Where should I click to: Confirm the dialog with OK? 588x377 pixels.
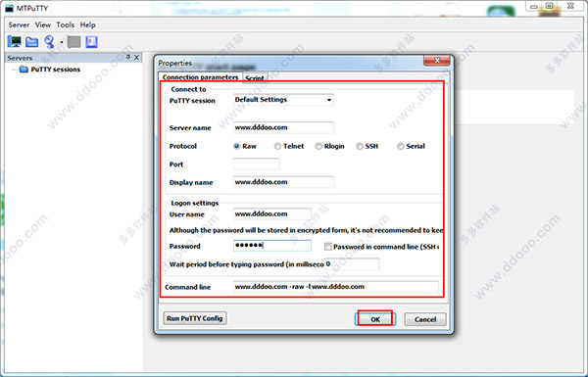375,319
